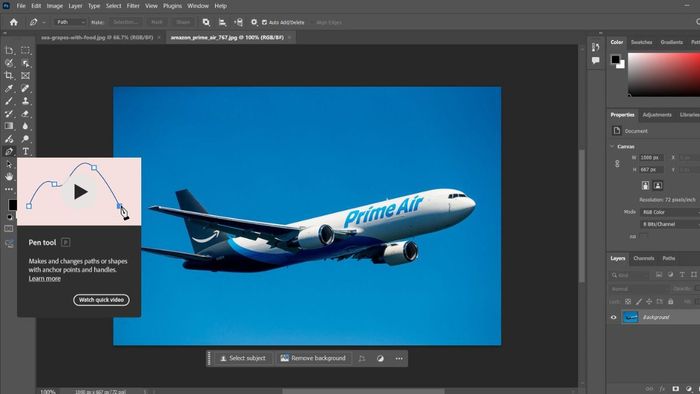Viewport: 700px width, 394px height.
Task: Choose the Object Selection tool
Action: pyautogui.click(x=25, y=63)
